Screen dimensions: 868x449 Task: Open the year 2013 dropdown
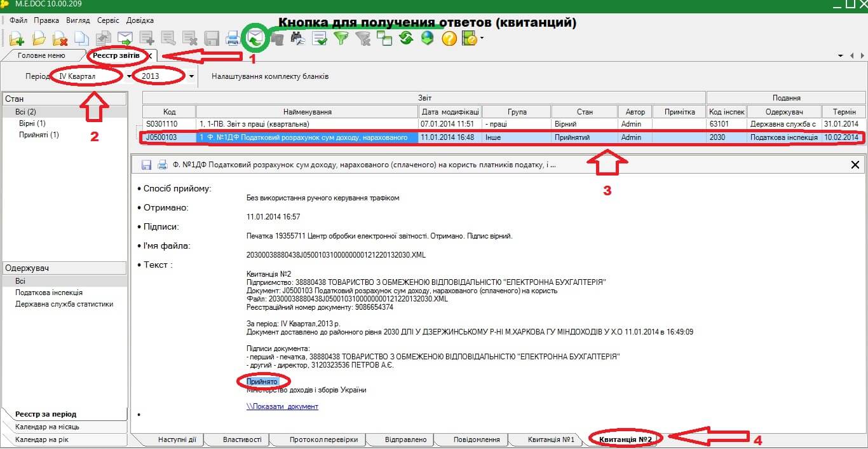pyautogui.click(x=192, y=76)
